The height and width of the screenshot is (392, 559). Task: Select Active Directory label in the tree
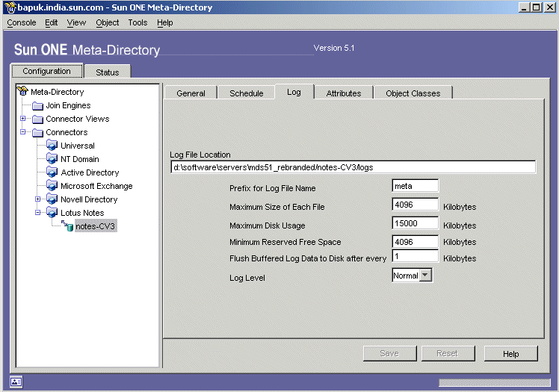(x=90, y=172)
